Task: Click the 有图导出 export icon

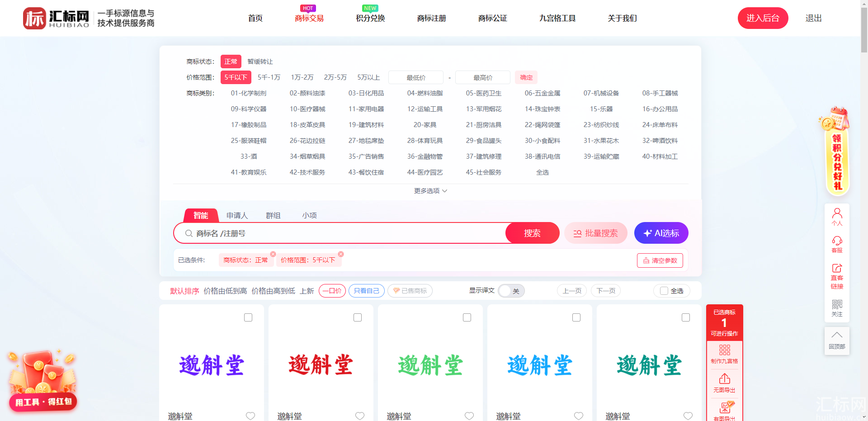Action: [x=724, y=411]
